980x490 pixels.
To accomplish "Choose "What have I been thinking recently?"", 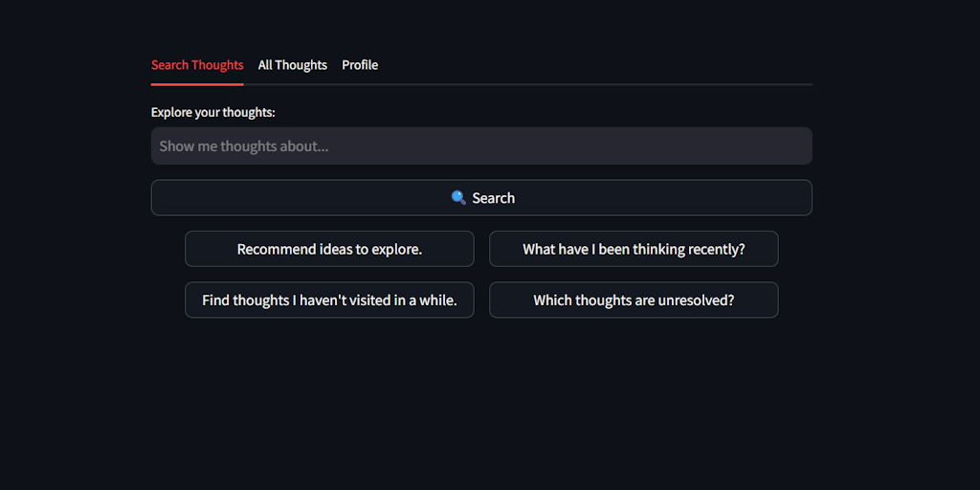I will [x=634, y=249].
